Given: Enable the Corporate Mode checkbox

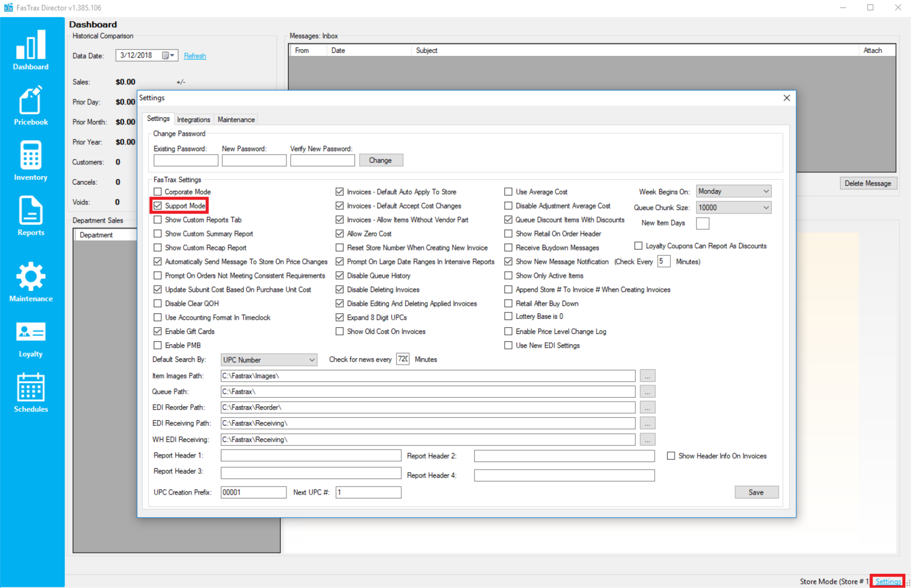Looking at the screenshot, I should (158, 192).
